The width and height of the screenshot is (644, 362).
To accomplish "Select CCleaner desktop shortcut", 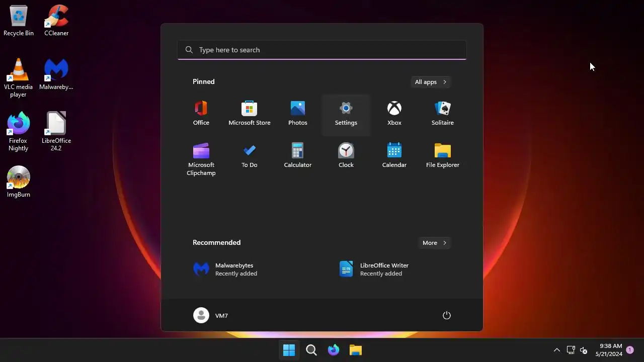I will [56, 21].
